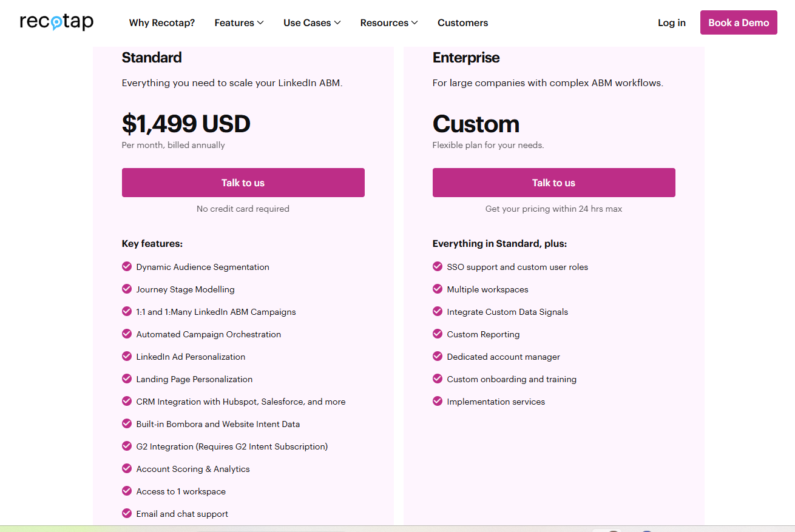This screenshot has height=532, width=795.
Task: Click Talk to us under the Enterprise plan
Action: 553,183
